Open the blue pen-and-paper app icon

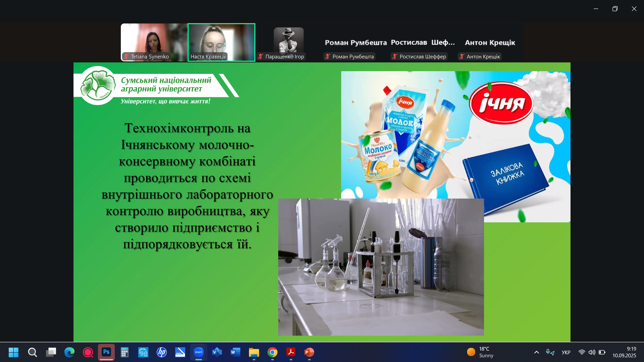pos(180,352)
